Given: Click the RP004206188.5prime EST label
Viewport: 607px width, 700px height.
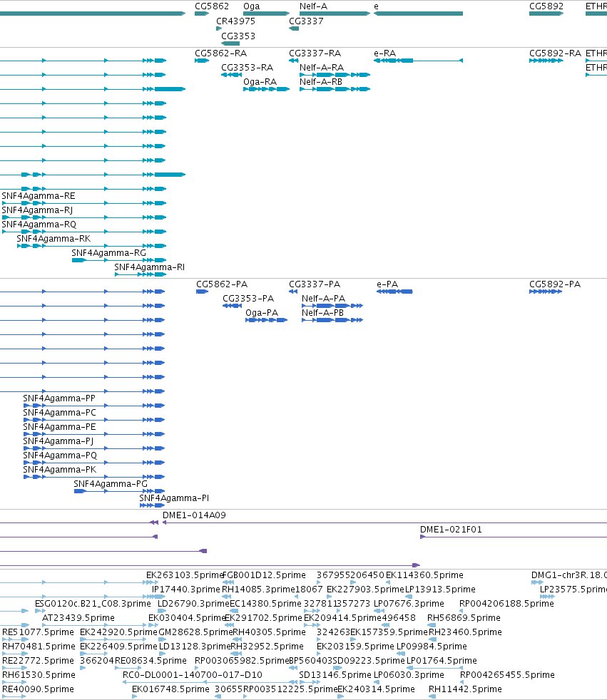Looking at the screenshot, I should coord(507,604).
